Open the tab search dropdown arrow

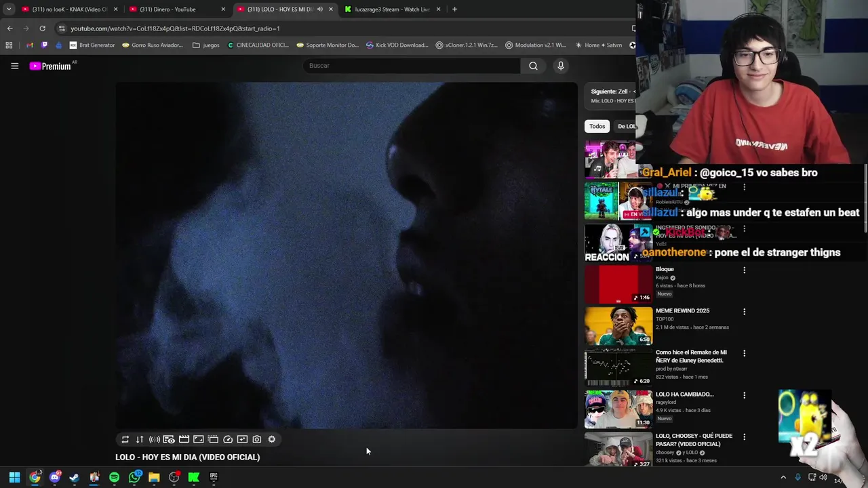pos(9,9)
